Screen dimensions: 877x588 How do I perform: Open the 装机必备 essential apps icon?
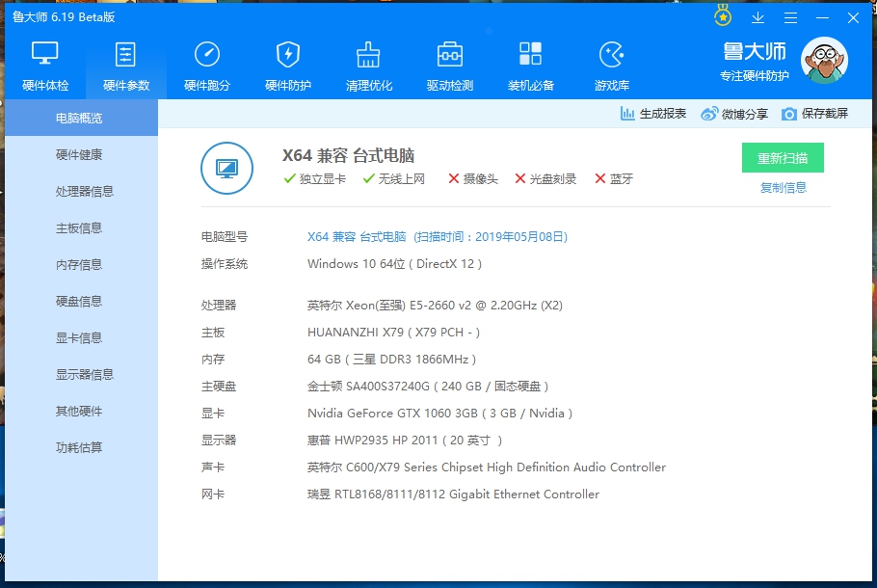pos(531,56)
